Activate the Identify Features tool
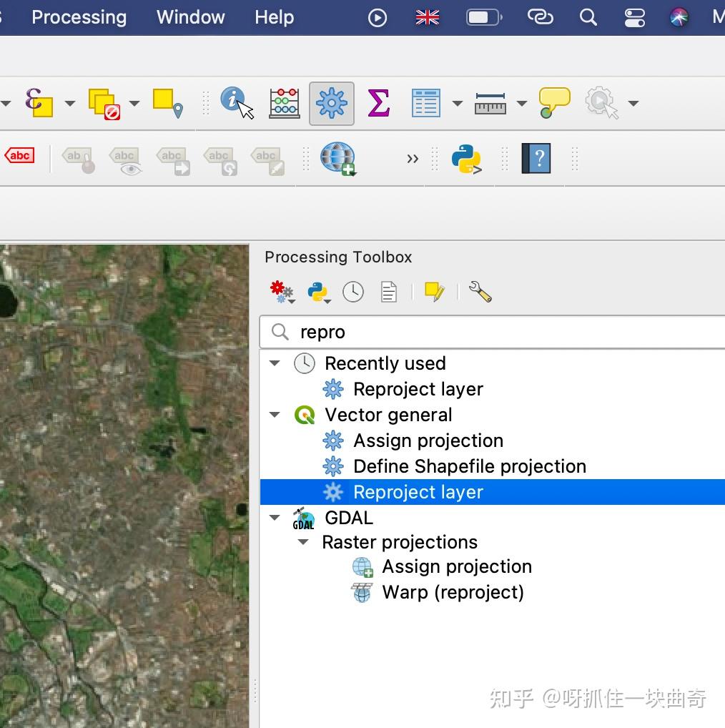Image resolution: width=725 pixels, height=728 pixels. click(237, 102)
